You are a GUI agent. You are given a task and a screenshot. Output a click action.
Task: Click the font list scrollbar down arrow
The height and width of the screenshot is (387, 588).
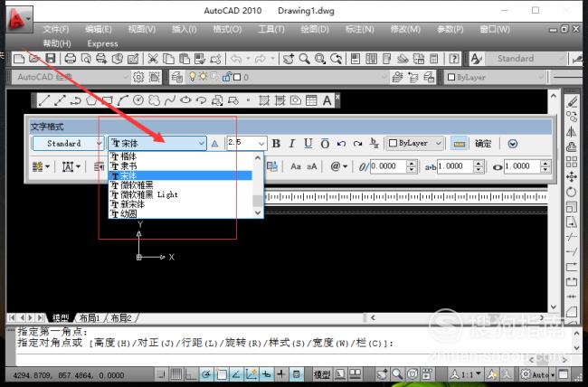(258, 212)
